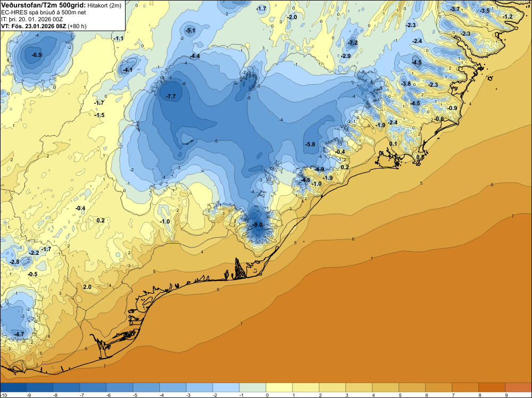Click the -1.1 temperature label

coord(119,39)
